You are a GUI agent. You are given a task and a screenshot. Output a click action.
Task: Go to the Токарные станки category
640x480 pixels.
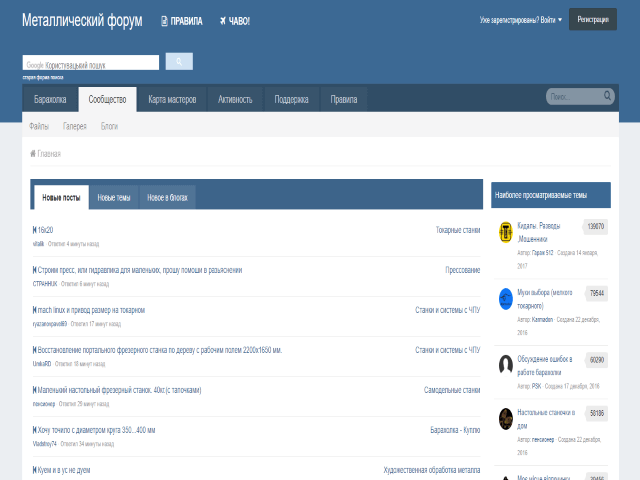tap(457, 230)
